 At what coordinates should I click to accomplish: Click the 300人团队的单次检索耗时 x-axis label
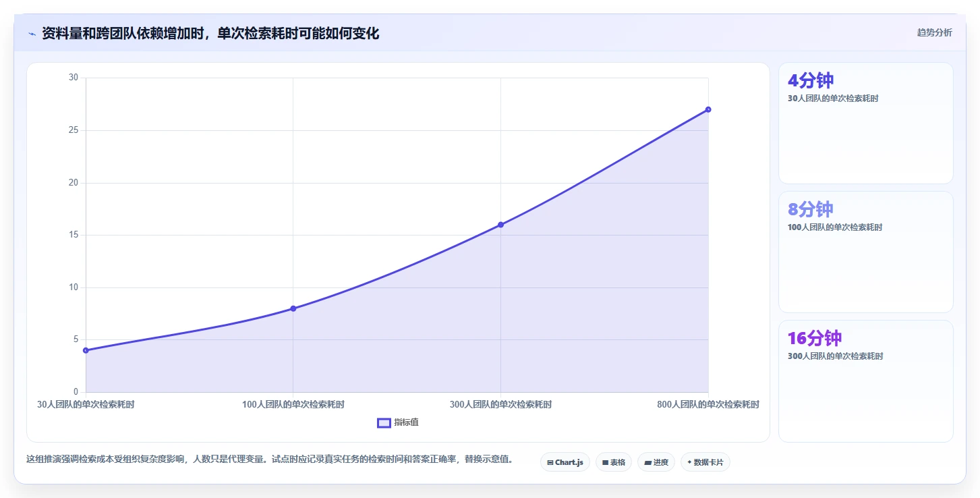[x=500, y=405]
